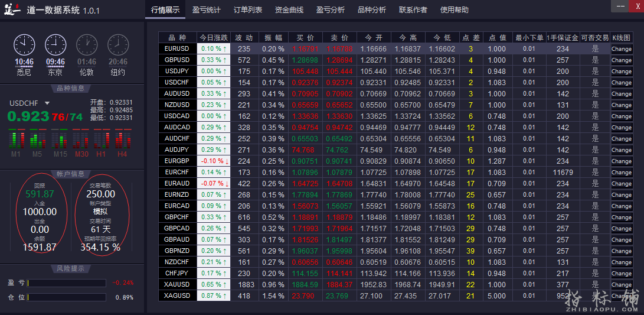This screenshot has width=644, height=315.
Task: Click the 1591.87 balance value
Action: 40,247
